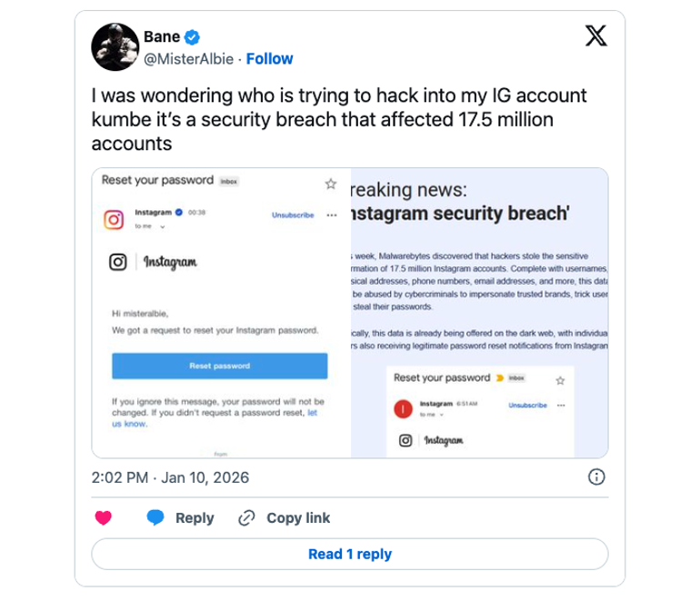Open tweet info circle icon
Viewport: 700px width, 601px height.
(x=596, y=477)
